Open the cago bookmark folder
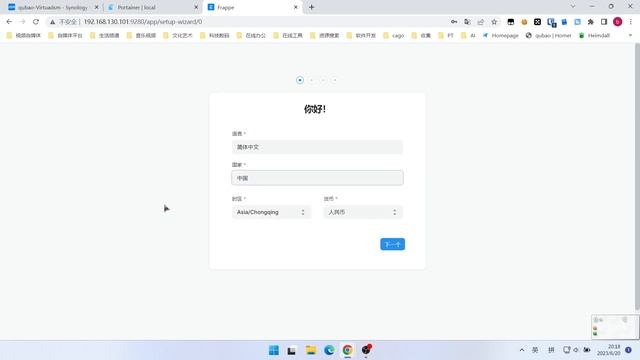 click(393, 36)
